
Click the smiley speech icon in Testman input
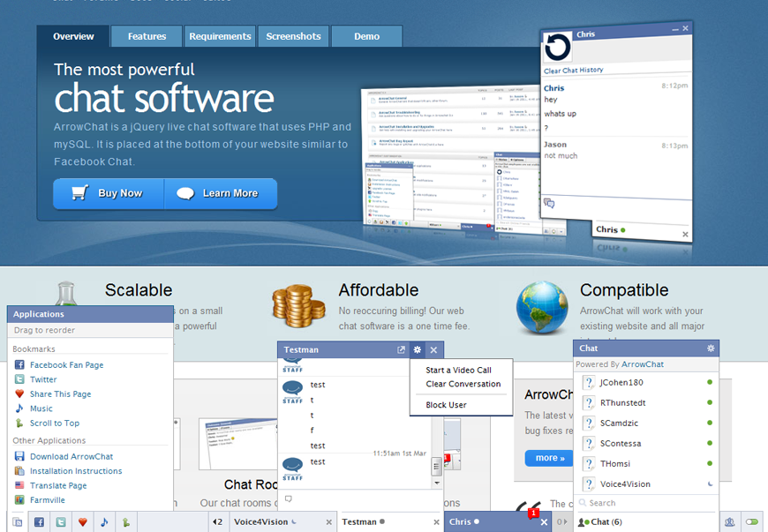[x=289, y=498]
